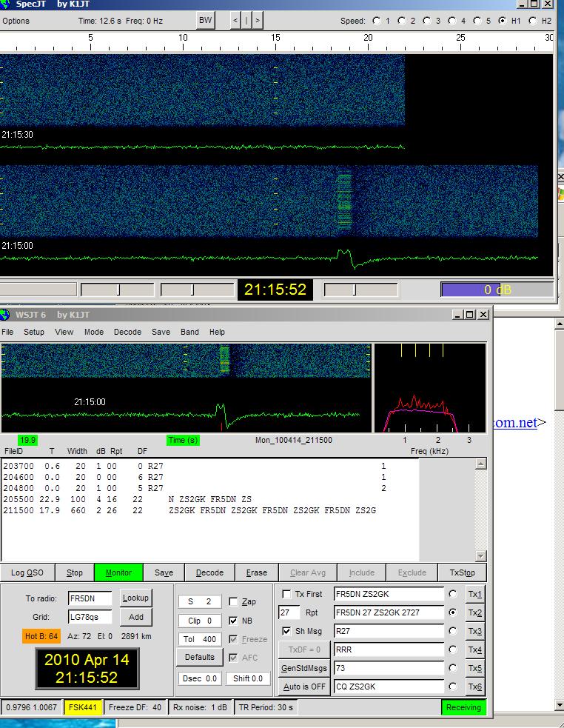The image size is (564, 728).
Task: Enable the Zap checkbox
Action: click(234, 602)
